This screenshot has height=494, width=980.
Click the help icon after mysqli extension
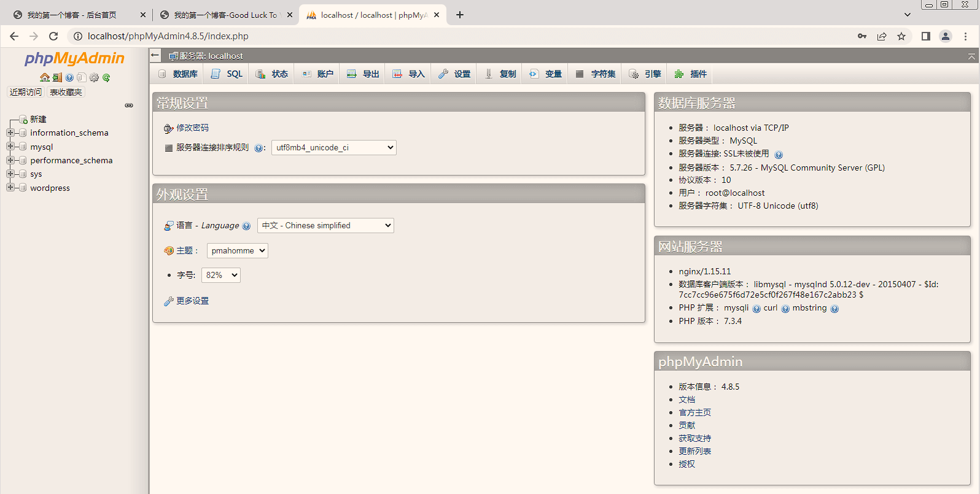coord(756,309)
